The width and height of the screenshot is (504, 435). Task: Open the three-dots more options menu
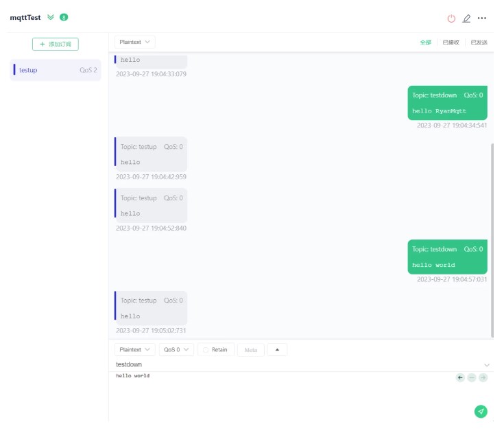(482, 18)
